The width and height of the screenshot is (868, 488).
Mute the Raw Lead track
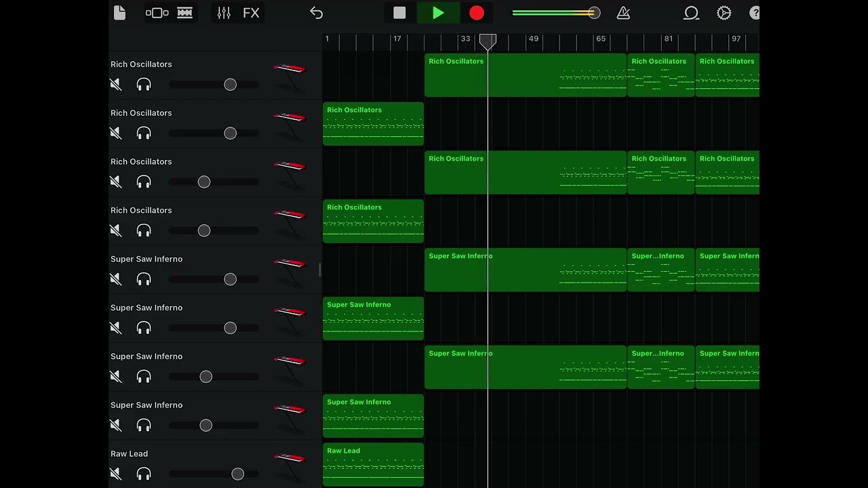tap(116, 474)
